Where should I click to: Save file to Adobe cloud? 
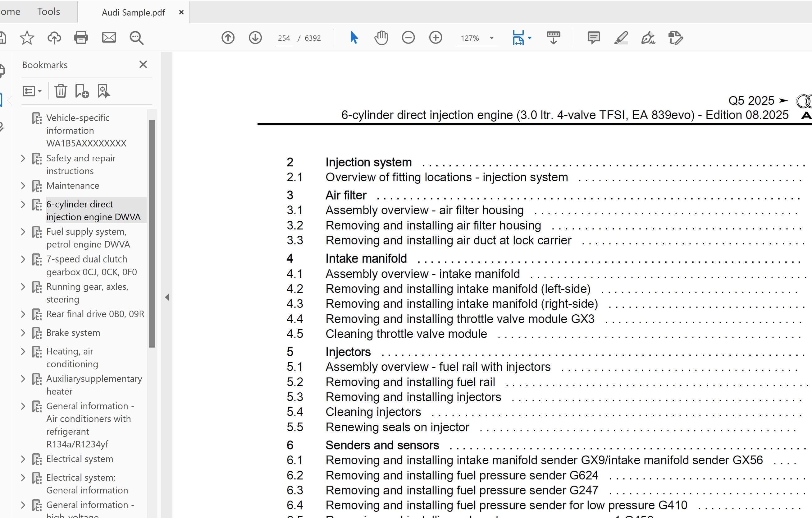point(54,37)
